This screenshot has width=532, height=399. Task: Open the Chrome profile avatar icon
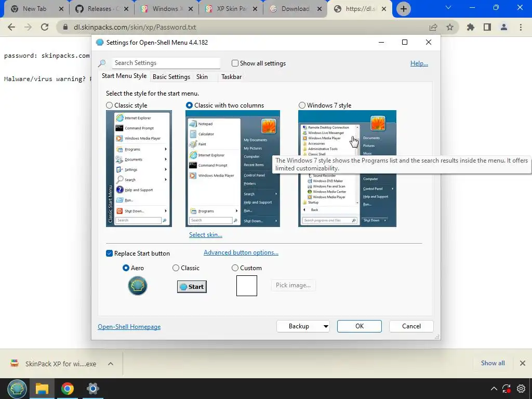click(504, 27)
